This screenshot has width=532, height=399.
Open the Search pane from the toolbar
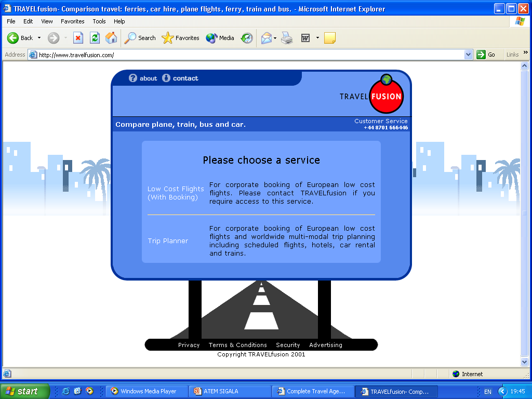tap(140, 38)
